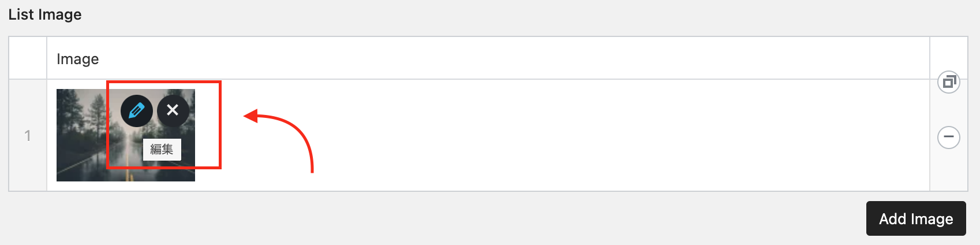Image resolution: width=980 pixels, height=245 pixels.
Task: Remove row 1 with the minus icon
Action: (949, 138)
